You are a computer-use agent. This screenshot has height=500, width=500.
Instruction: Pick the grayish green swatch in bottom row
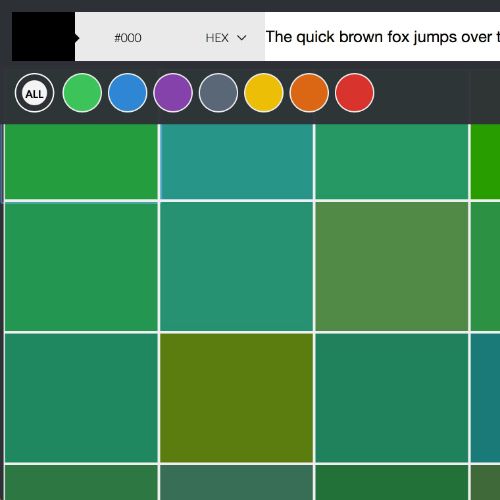(236, 483)
